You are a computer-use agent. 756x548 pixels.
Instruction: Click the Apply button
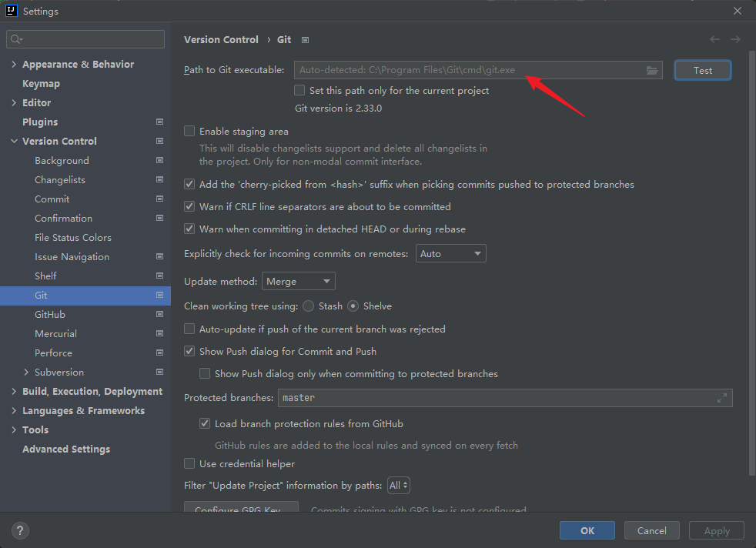(717, 530)
